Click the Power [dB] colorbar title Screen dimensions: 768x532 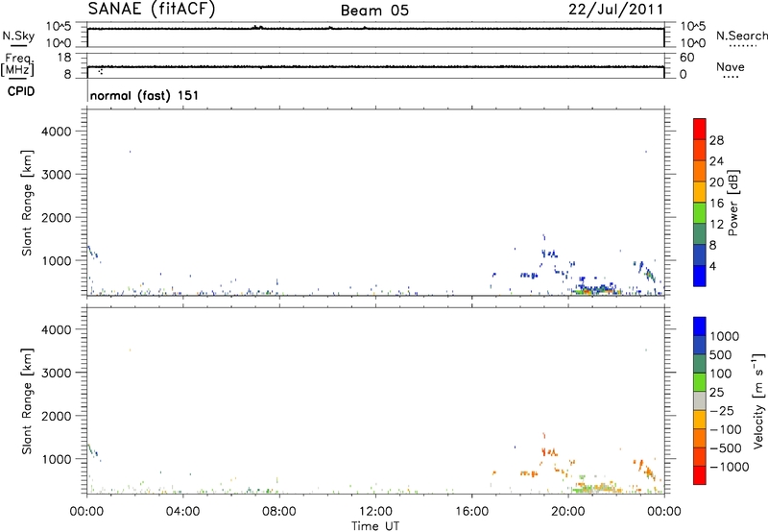click(x=732, y=203)
